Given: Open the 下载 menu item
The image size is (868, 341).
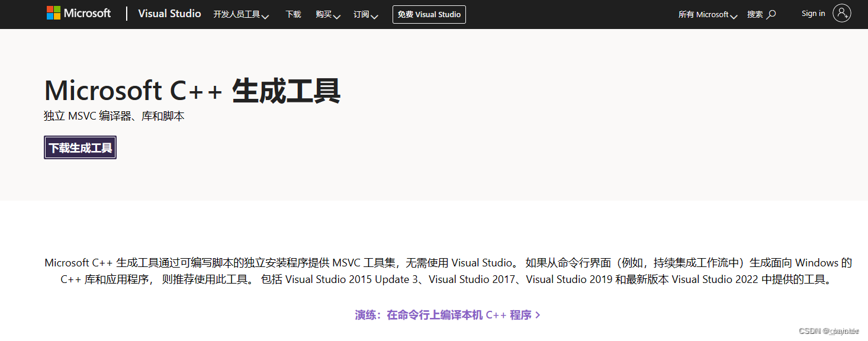Looking at the screenshot, I should click(x=293, y=14).
